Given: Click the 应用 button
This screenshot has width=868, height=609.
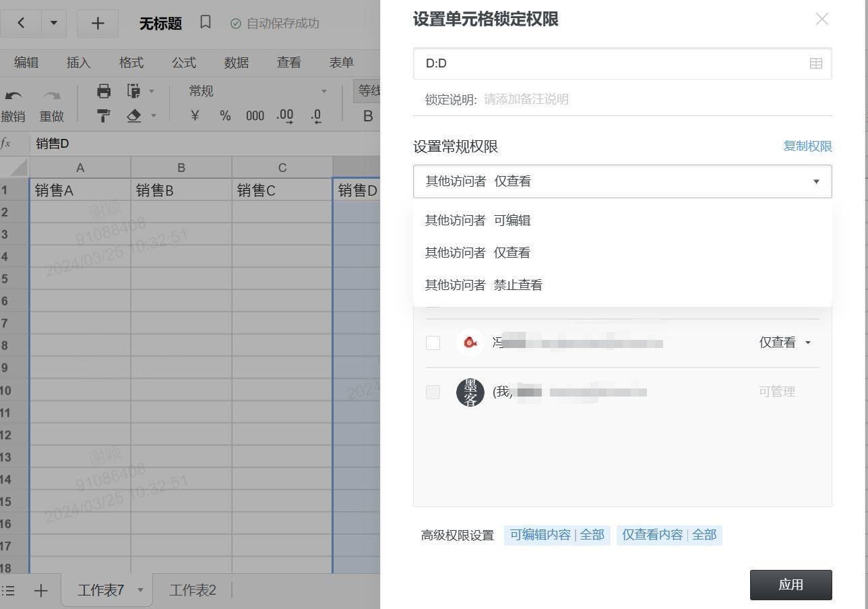Looking at the screenshot, I should click(790, 585).
